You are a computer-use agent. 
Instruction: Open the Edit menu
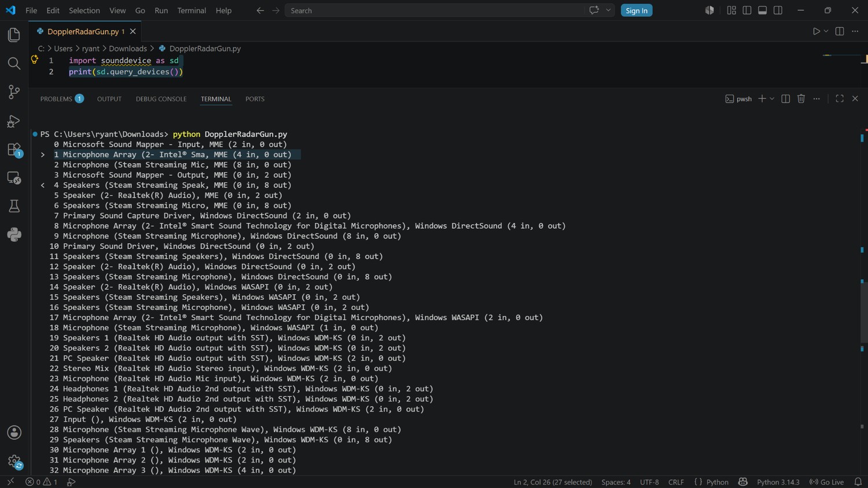tap(53, 10)
